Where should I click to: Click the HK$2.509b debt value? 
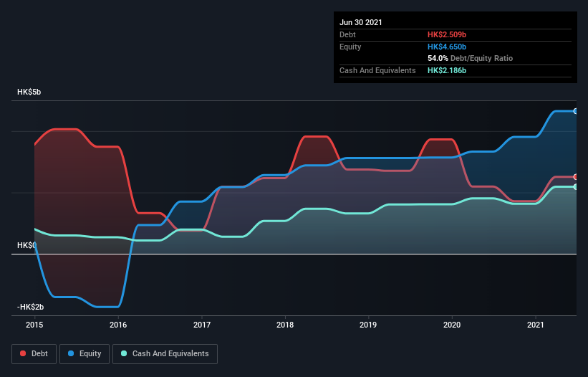[x=447, y=34]
